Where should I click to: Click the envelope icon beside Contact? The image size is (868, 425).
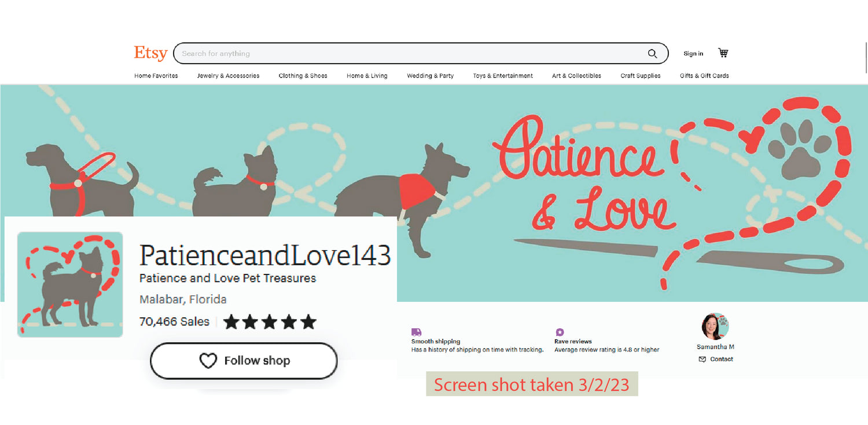click(702, 360)
